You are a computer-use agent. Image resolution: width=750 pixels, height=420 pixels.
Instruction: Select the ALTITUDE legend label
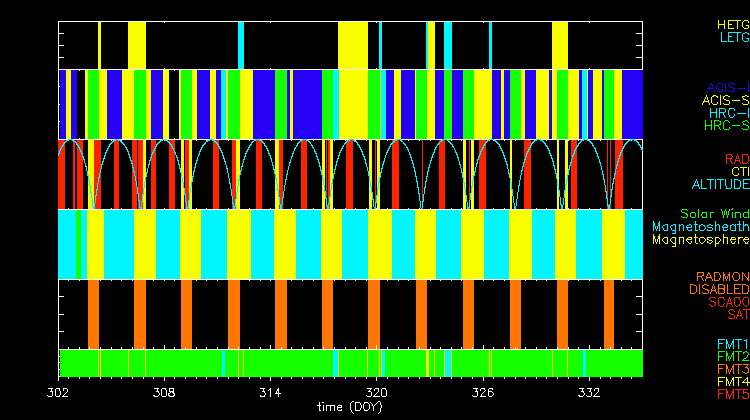tap(720, 185)
